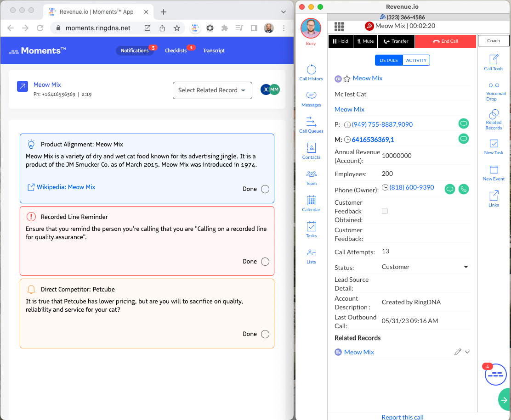Open a new Chrome tab

[x=164, y=12]
